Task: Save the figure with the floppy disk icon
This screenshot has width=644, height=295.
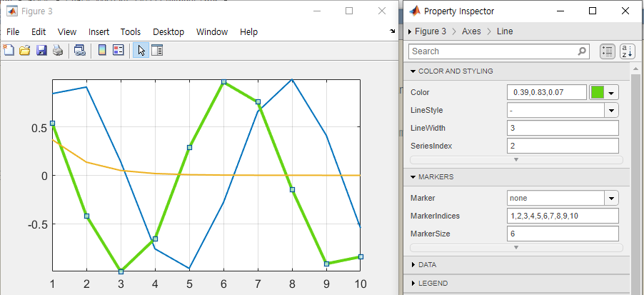Action: pyautogui.click(x=41, y=51)
